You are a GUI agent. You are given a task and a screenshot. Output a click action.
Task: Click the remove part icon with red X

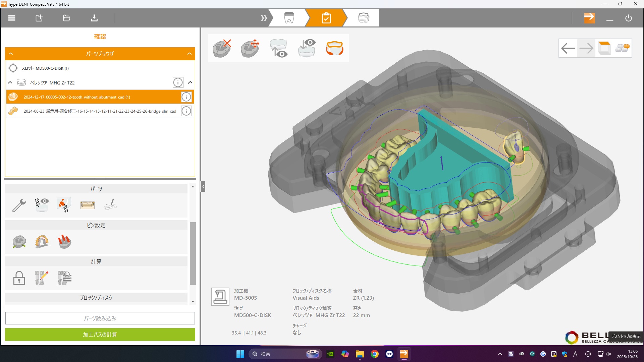point(222,48)
